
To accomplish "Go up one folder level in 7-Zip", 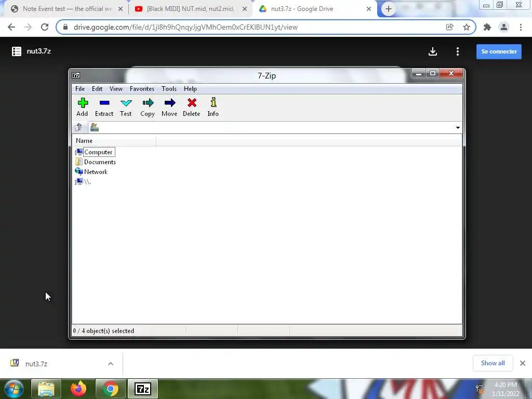I will (79, 128).
